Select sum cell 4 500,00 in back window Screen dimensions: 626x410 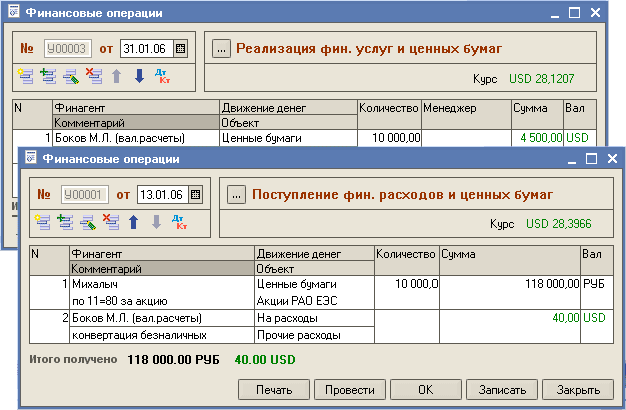coord(537,138)
